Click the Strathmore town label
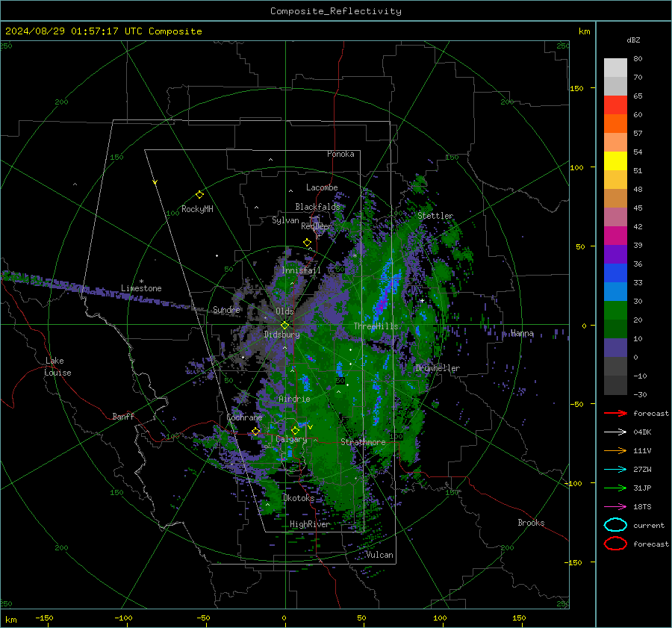Image resolution: width=672 pixels, height=628 pixels. (x=363, y=442)
